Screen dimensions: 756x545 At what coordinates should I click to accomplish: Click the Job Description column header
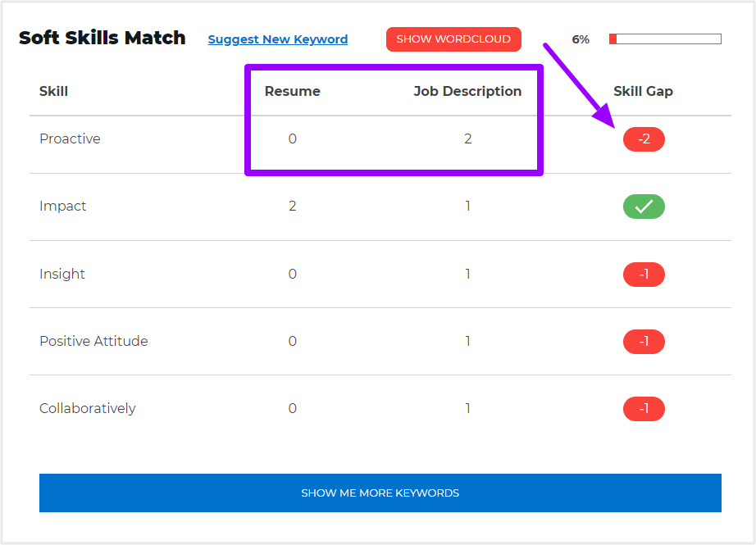coord(467,91)
